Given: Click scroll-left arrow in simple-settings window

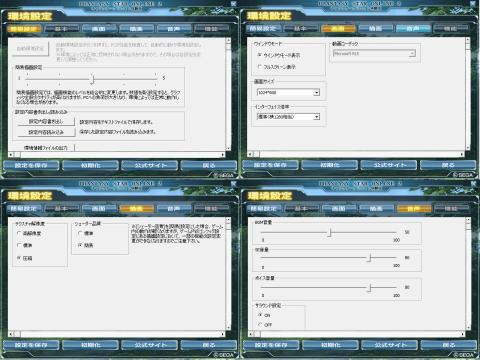Looking at the screenshot, I should [x=11, y=154].
